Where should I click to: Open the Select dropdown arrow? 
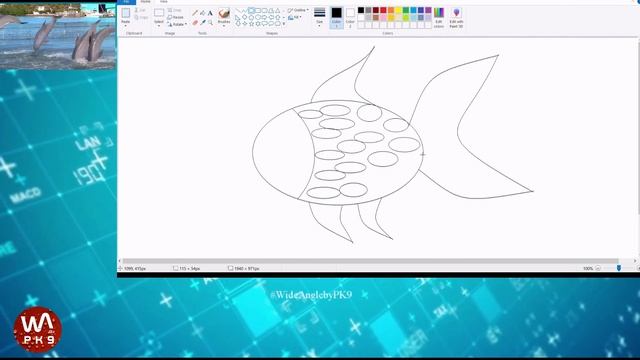pos(159,25)
